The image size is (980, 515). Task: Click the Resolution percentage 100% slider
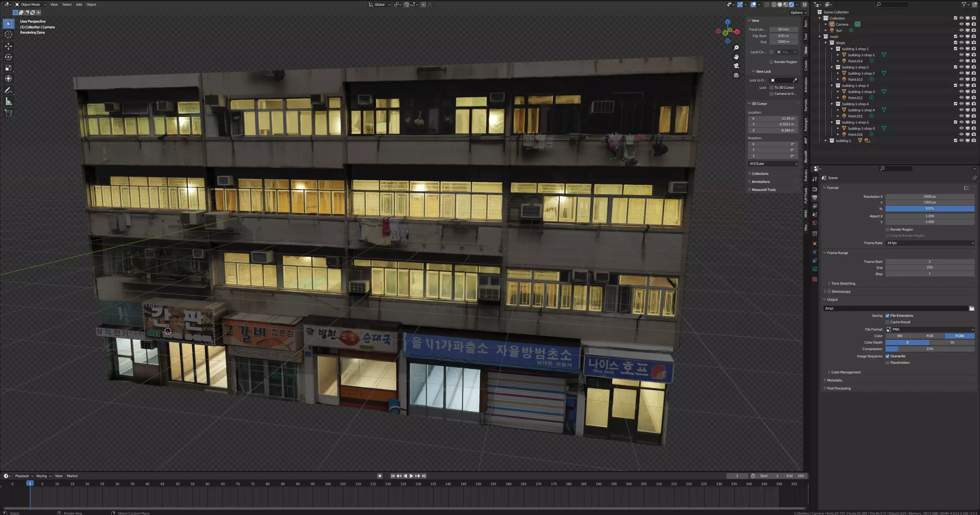(x=930, y=209)
